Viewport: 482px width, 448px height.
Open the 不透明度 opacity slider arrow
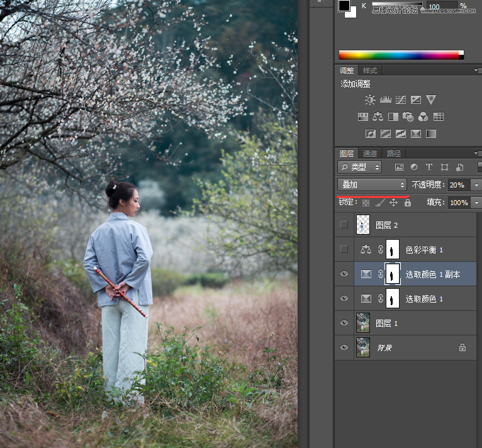pos(476,185)
